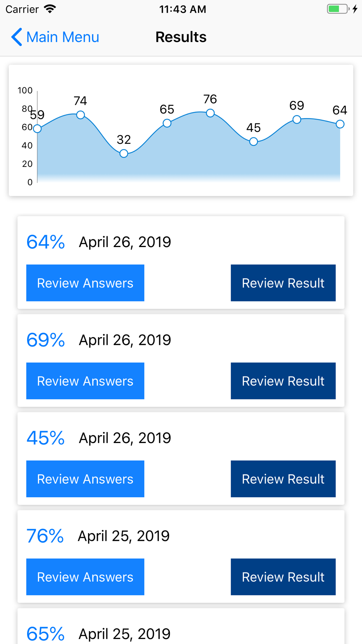
Task: Tap the chart data point 65
Action: (167, 123)
